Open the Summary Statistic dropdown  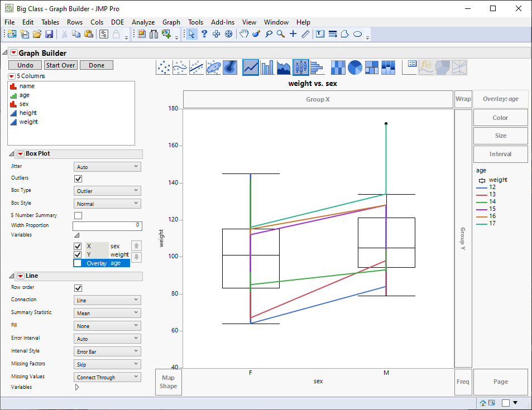(107, 313)
